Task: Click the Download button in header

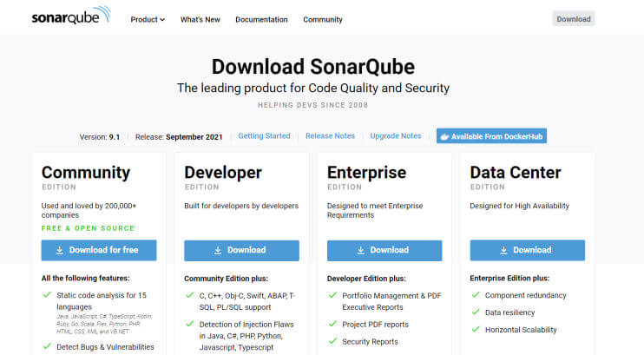Action: [574, 19]
